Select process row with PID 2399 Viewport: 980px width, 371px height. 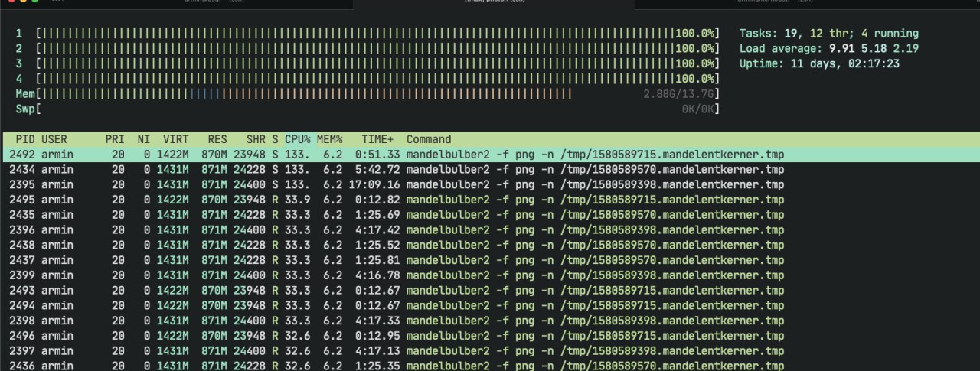point(490,275)
